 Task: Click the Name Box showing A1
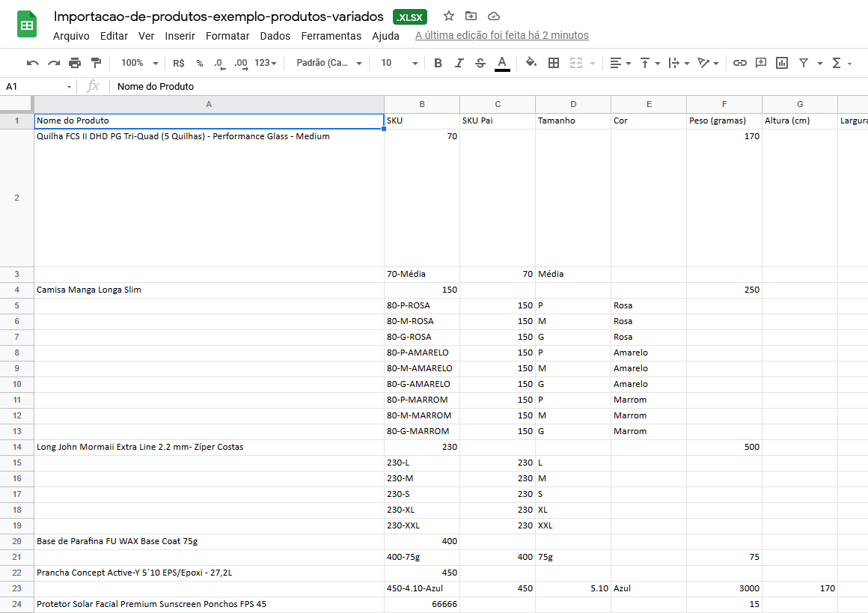pyautogui.click(x=37, y=86)
